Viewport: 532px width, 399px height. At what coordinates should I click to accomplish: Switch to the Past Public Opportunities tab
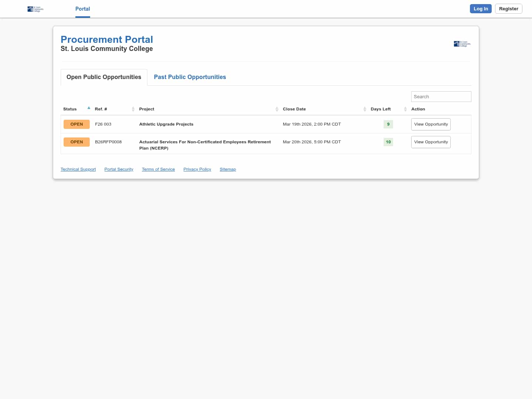pyautogui.click(x=190, y=77)
